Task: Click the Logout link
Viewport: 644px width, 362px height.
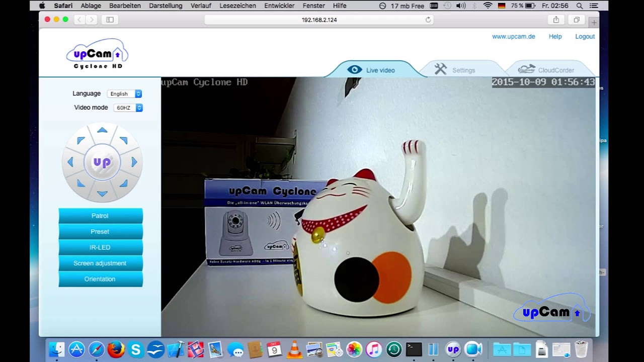Action: [x=585, y=37]
